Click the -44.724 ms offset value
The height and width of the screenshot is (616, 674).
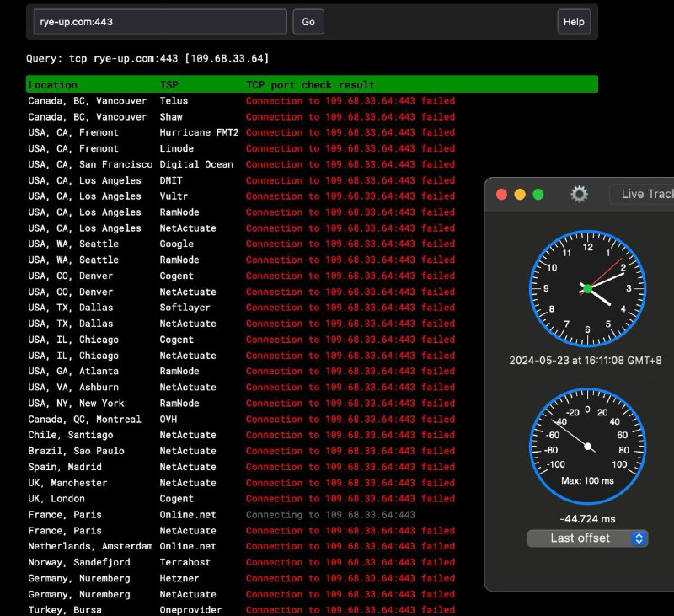click(x=587, y=519)
